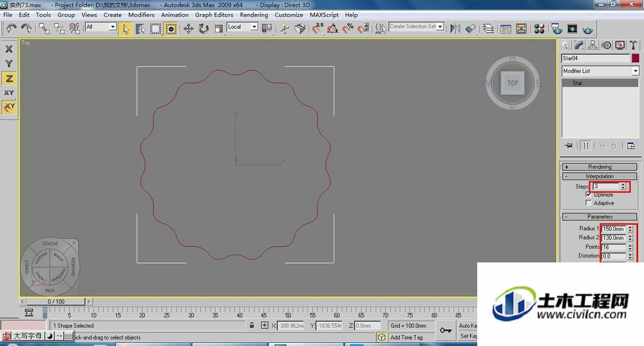Viewport: 644px width, 346px height.
Task: Toggle Spinner Snap icon
Action: point(363,28)
